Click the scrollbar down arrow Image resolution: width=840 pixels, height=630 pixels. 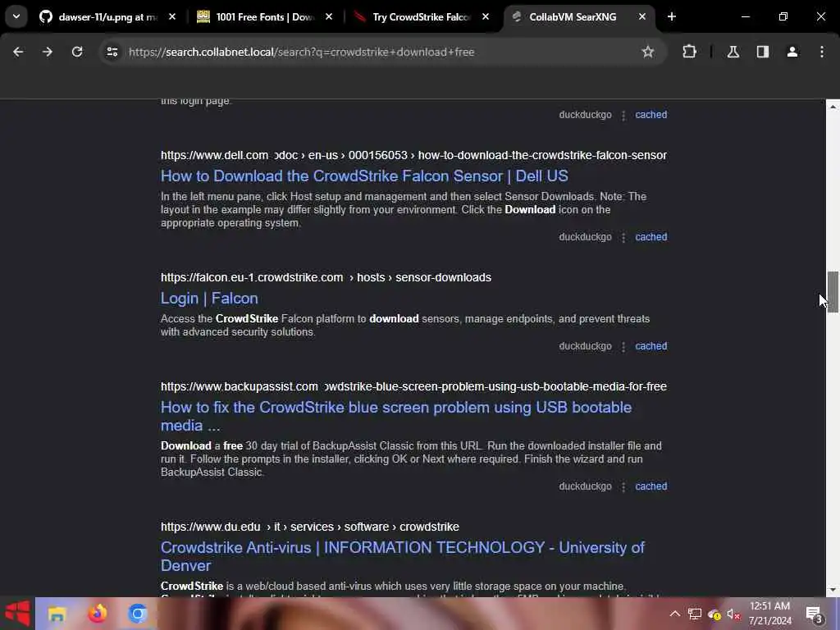(x=833, y=590)
